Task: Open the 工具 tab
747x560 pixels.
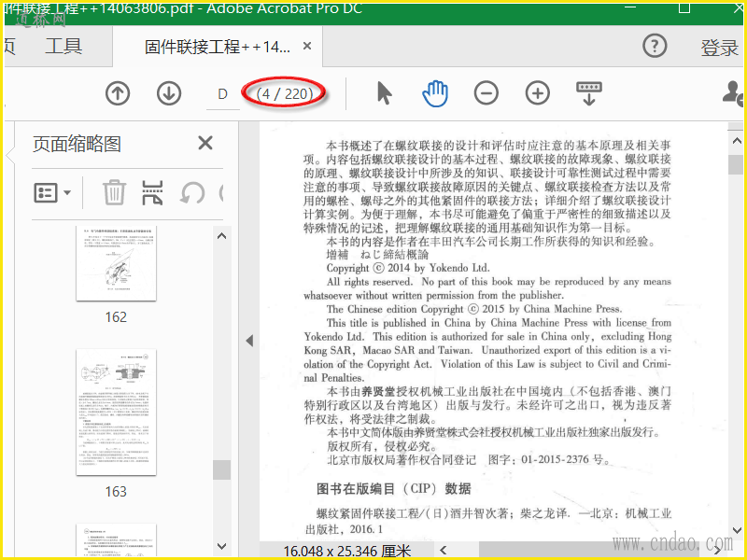Action: pyautogui.click(x=63, y=46)
